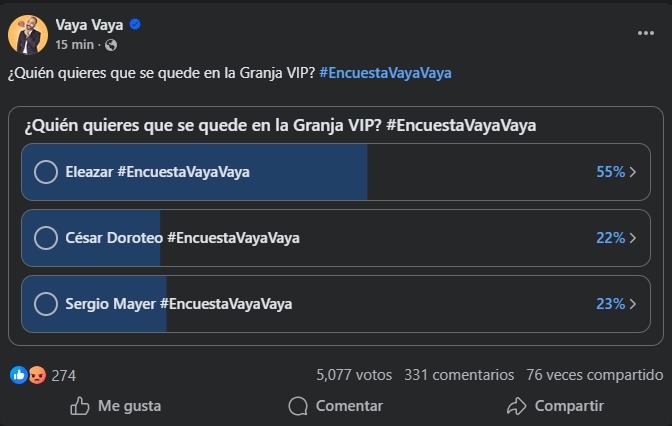The width and height of the screenshot is (672, 426).
Task: Open the three-dots post options menu
Action: pyautogui.click(x=645, y=33)
